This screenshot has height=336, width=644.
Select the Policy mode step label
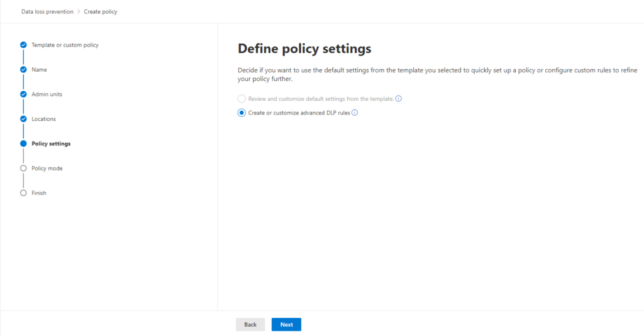pos(47,169)
